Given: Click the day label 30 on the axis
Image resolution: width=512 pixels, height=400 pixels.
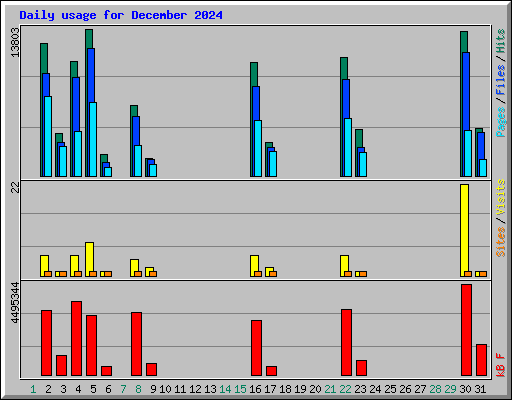Looking at the screenshot, I should [x=465, y=389].
